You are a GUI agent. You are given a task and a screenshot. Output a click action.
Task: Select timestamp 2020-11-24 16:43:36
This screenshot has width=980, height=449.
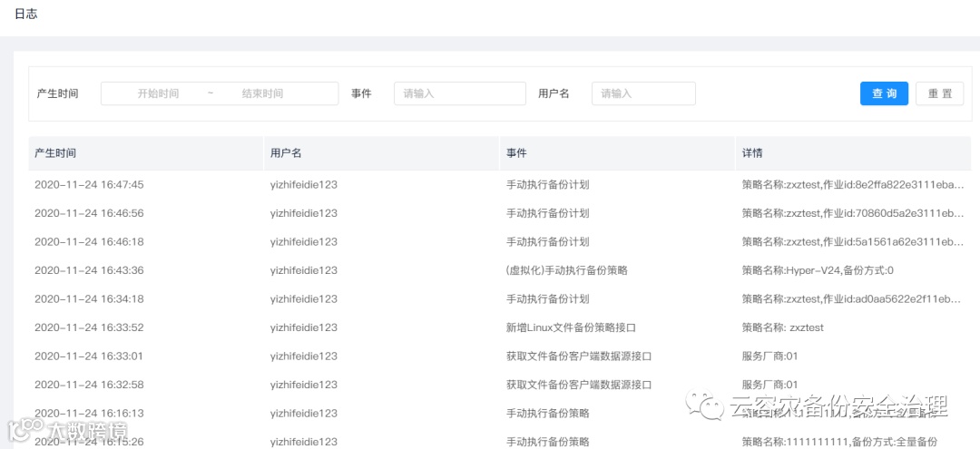(89, 270)
